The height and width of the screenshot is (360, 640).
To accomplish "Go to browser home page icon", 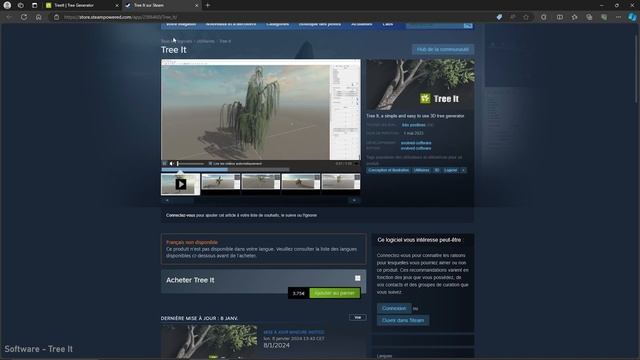I will [x=38, y=17].
